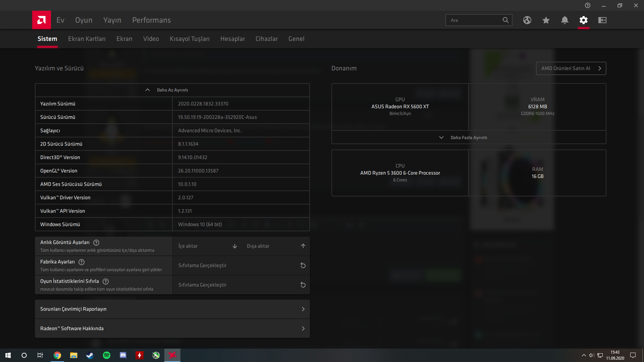
Task: Click the Yazılım Sürümü value 2020.0228.1832.33370
Action: (203, 104)
